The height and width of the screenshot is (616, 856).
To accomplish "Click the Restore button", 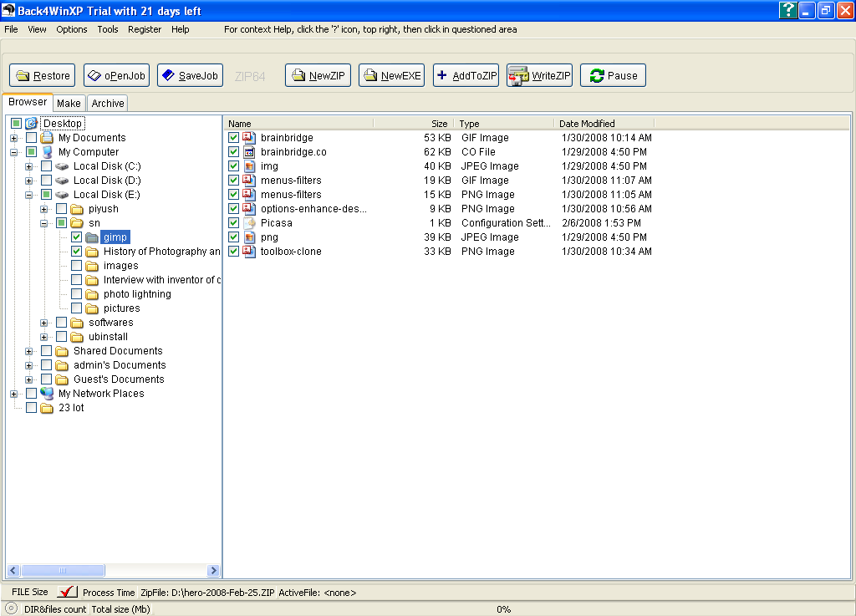I will click(x=43, y=75).
